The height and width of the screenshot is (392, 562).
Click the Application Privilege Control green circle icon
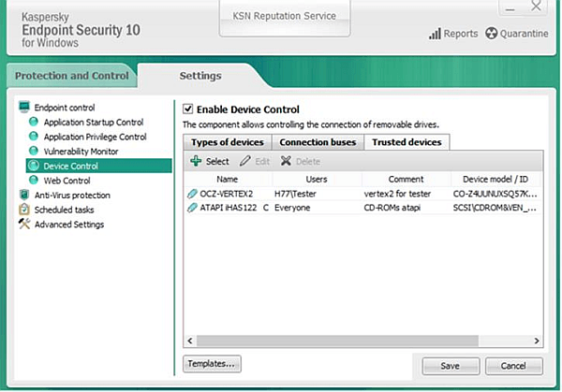(x=34, y=137)
